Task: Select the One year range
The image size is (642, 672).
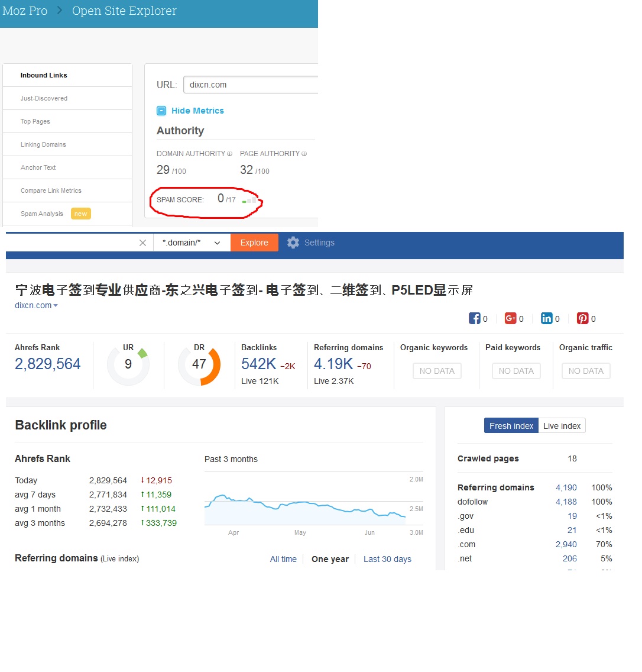Action: (330, 559)
